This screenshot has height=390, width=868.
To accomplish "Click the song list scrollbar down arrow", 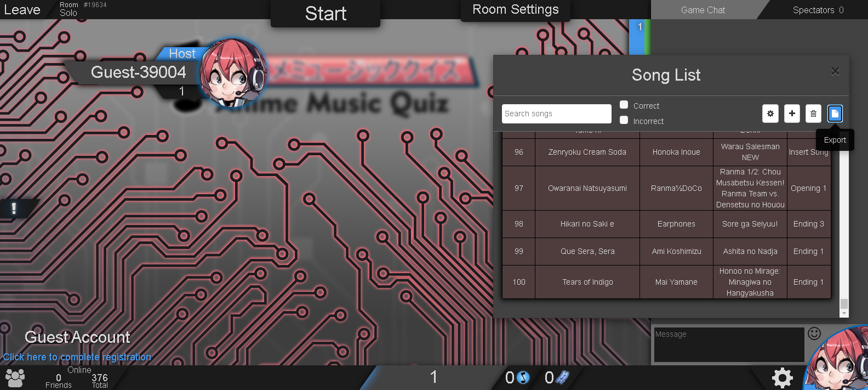I will (844, 313).
